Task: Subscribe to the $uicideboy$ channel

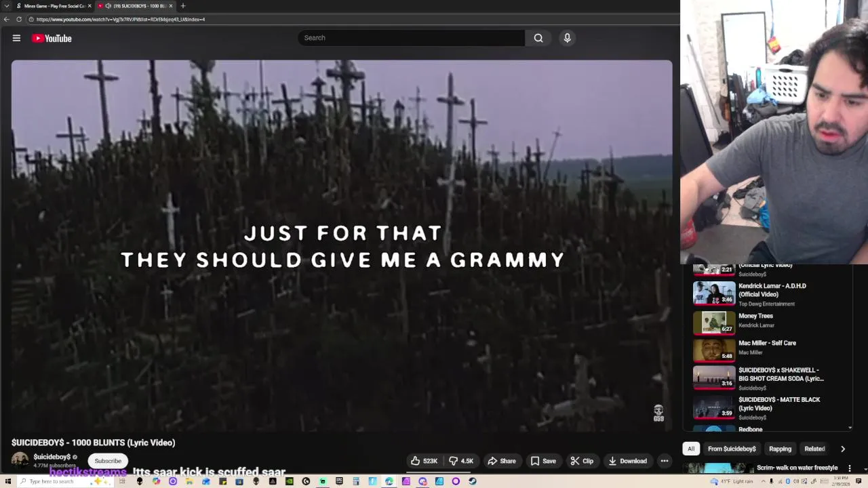Action: (108, 461)
